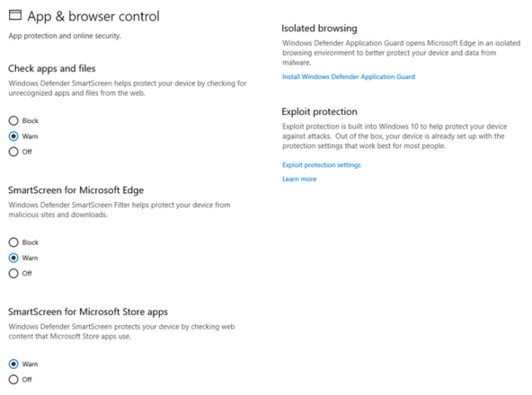532x395 pixels.
Task: Select Warn for SmartScreen for Microsoft Edge
Action: pyautogui.click(x=13, y=258)
